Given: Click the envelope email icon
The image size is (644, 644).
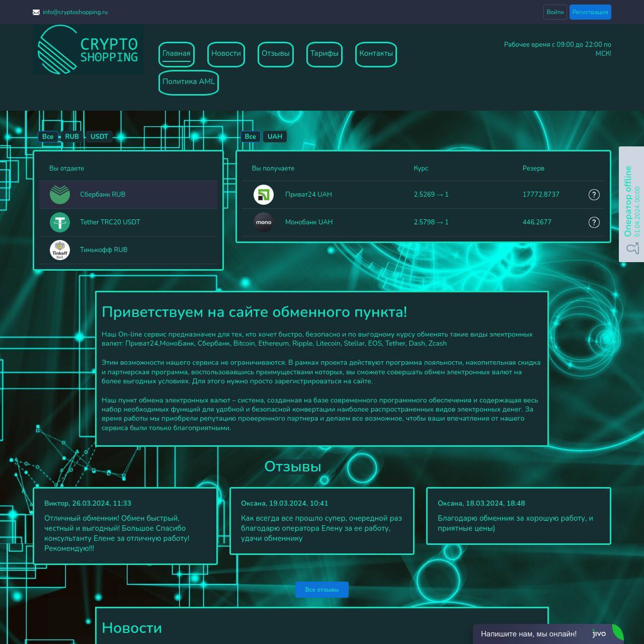Looking at the screenshot, I should tap(36, 12).
